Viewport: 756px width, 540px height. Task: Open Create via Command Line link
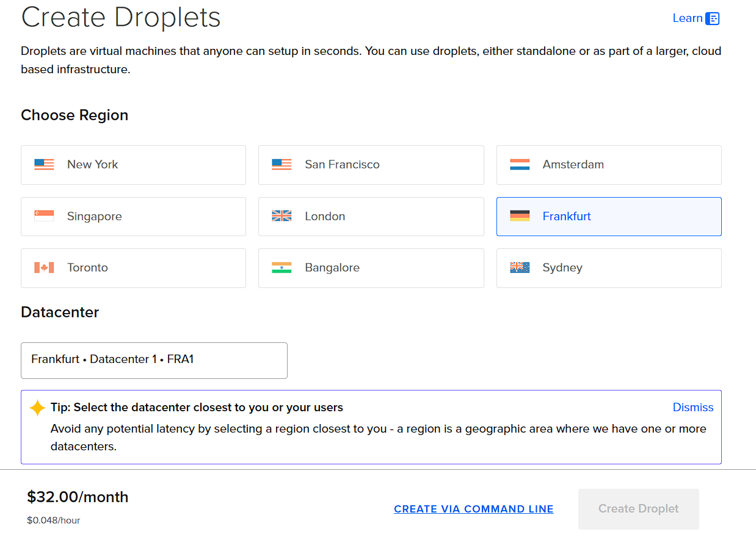[474, 509]
